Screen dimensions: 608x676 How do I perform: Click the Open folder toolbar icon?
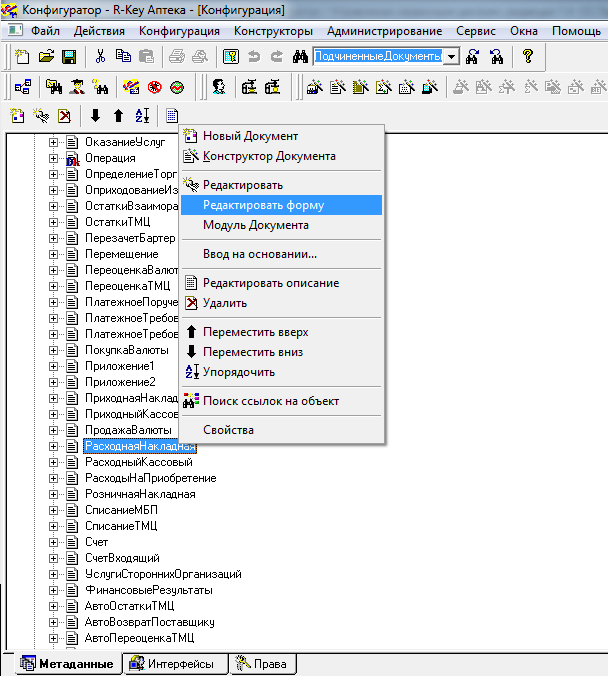[46, 57]
